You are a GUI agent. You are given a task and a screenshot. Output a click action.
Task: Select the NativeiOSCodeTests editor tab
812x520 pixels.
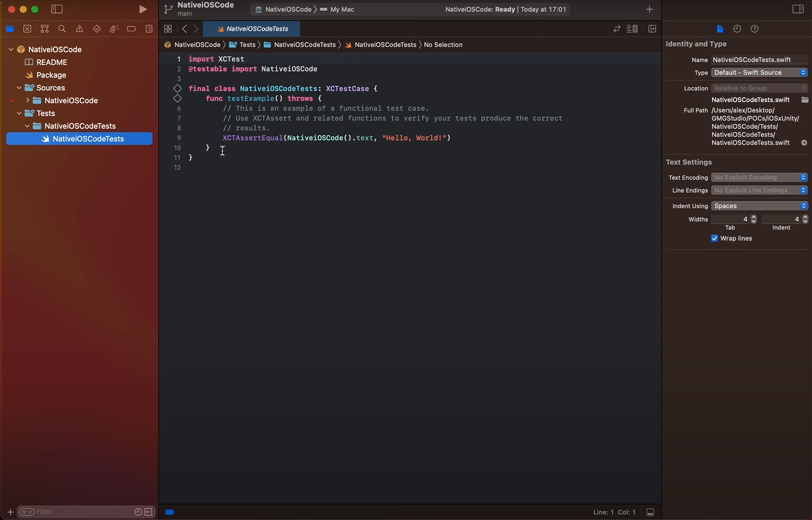(x=251, y=29)
